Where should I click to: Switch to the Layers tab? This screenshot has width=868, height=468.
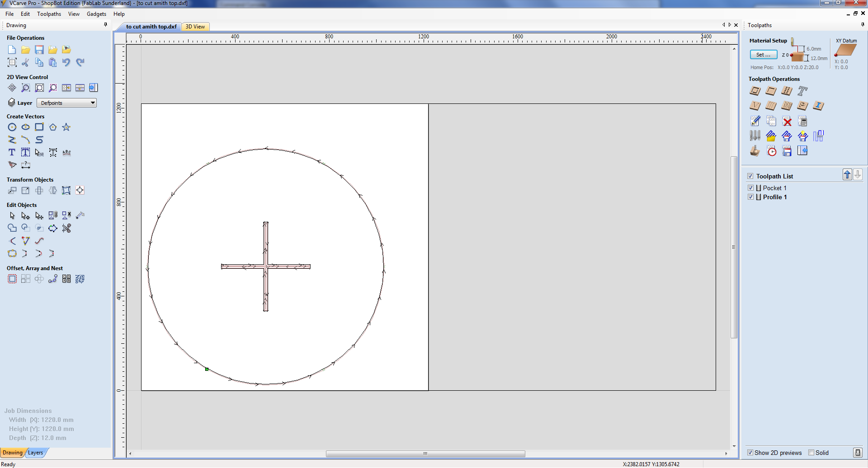36,453
